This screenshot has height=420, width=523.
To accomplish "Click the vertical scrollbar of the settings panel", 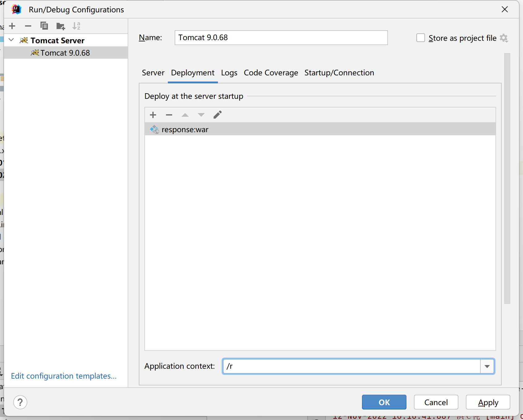I will (x=507, y=178).
